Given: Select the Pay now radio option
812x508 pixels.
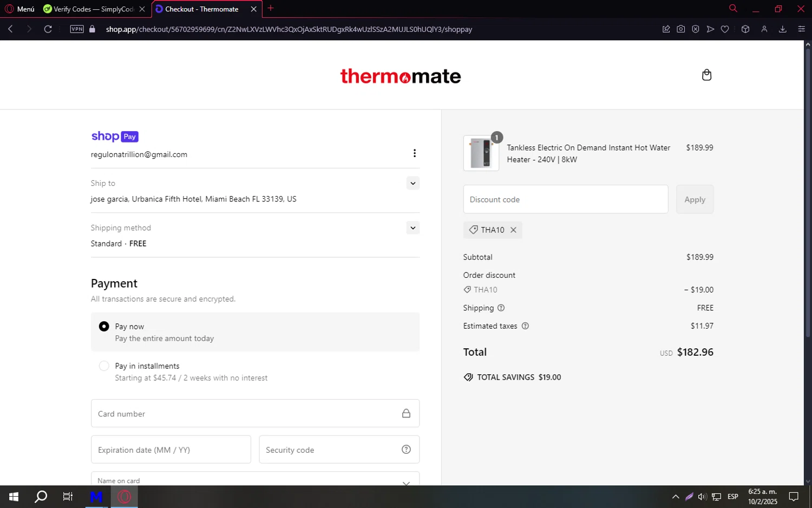Looking at the screenshot, I should tap(104, 327).
